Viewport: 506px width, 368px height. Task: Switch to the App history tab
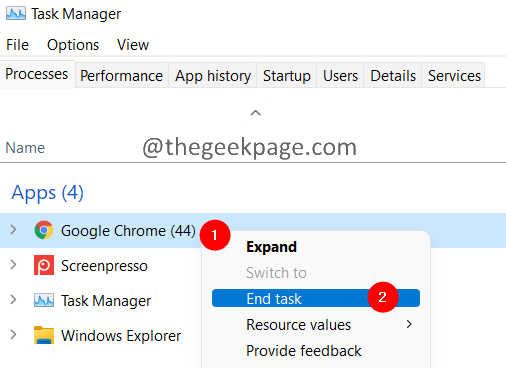tap(213, 76)
